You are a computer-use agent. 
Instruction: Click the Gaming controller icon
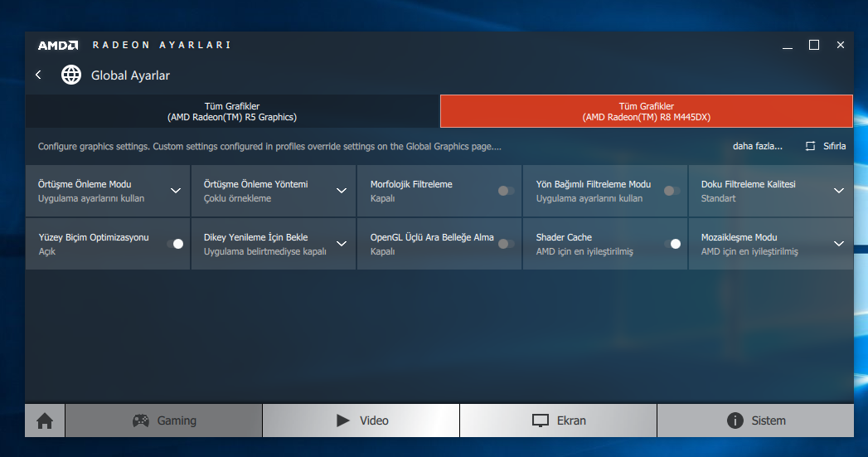click(141, 421)
